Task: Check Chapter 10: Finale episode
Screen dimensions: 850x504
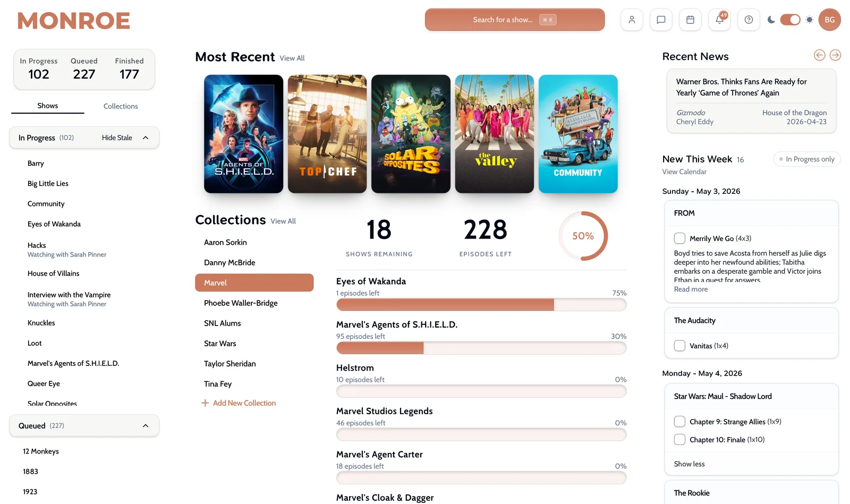Action: click(679, 440)
